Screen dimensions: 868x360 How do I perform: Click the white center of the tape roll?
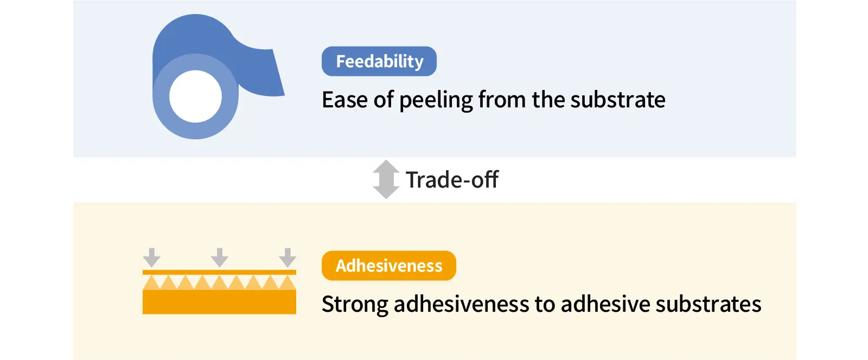[195, 97]
